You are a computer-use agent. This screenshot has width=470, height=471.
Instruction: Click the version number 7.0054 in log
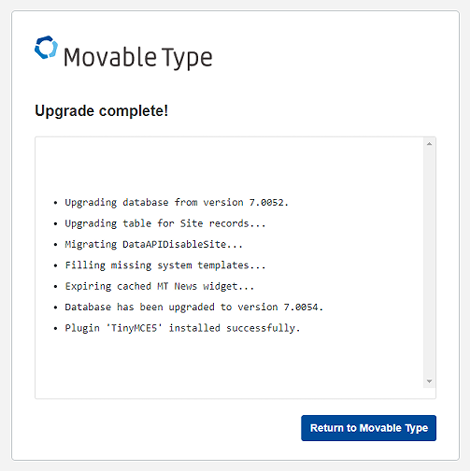[x=301, y=307]
